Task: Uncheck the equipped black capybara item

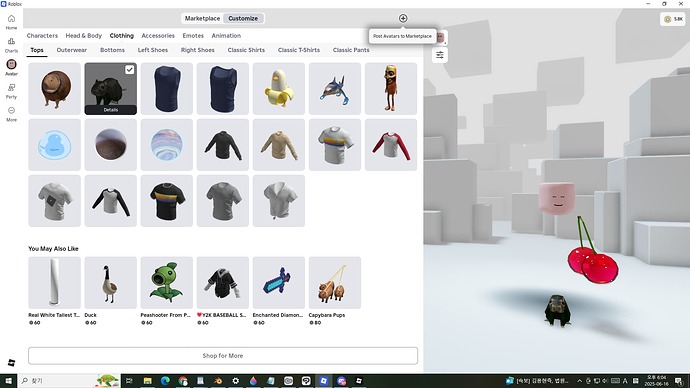Action: click(x=129, y=70)
